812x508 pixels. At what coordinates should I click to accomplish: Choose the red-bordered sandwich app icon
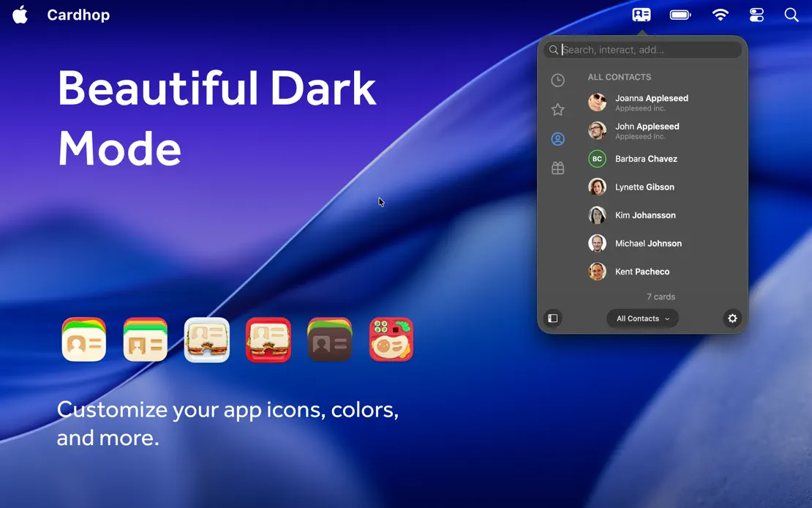(x=268, y=340)
